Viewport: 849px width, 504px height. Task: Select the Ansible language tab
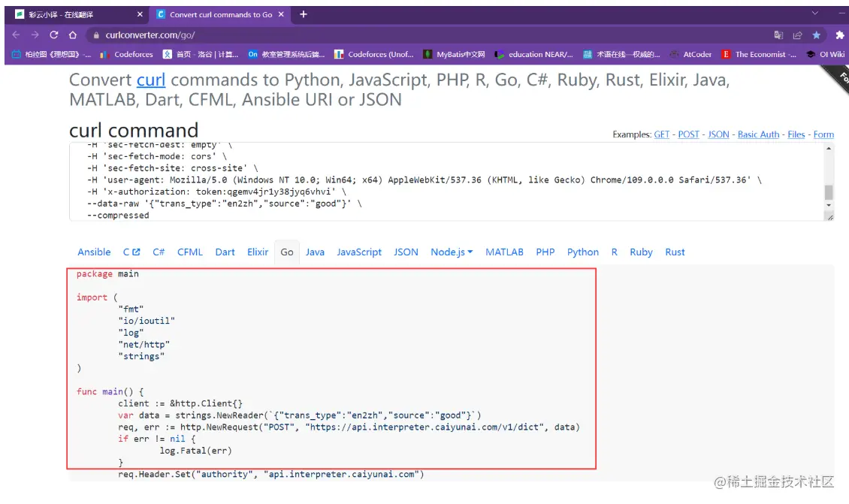(x=94, y=252)
